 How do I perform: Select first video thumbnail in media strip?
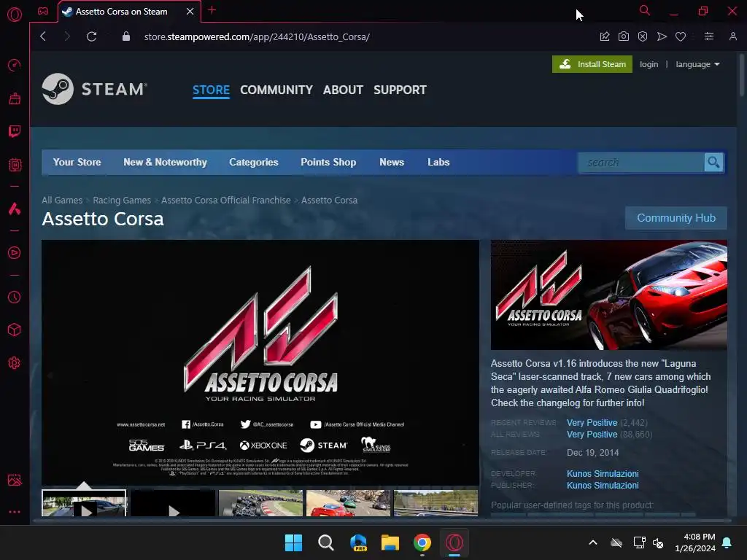(x=84, y=503)
